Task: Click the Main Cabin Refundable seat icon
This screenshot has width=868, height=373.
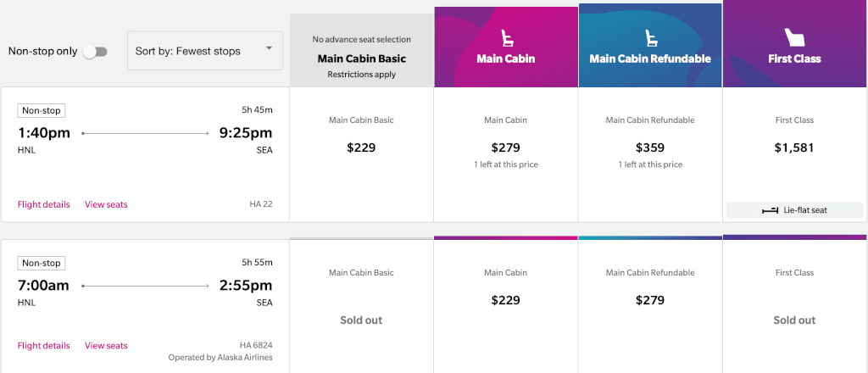Action: pyautogui.click(x=650, y=37)
